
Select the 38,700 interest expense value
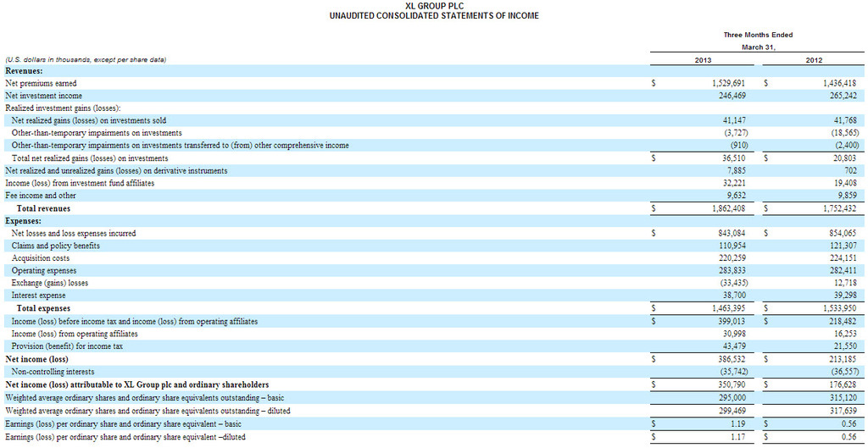[734, 296]
